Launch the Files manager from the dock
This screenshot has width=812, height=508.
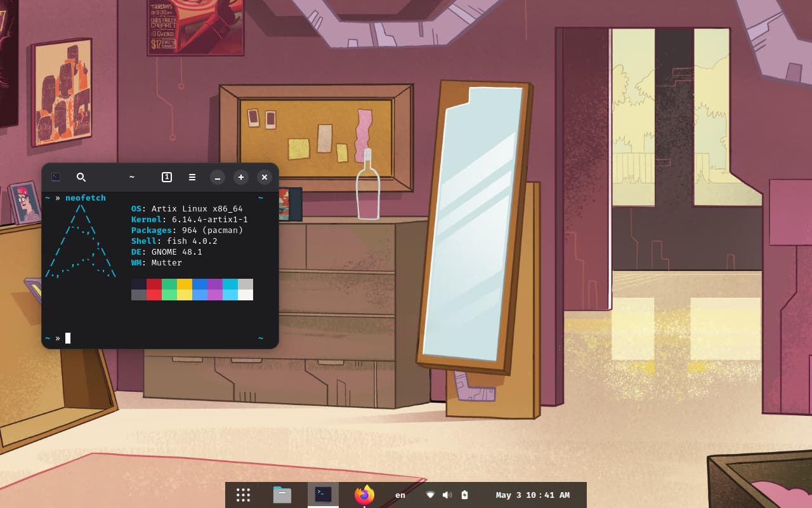pyautogui.click(x=282, y=495)
